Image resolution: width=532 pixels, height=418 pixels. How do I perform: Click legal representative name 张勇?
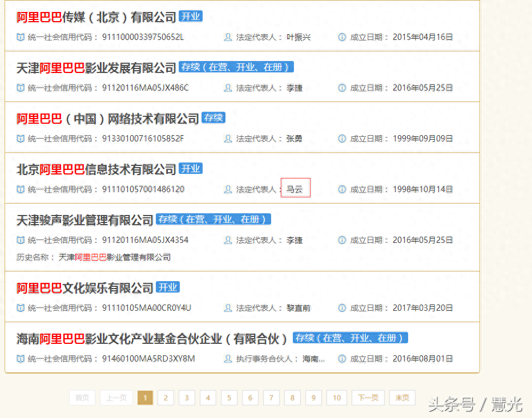(295, 139)
